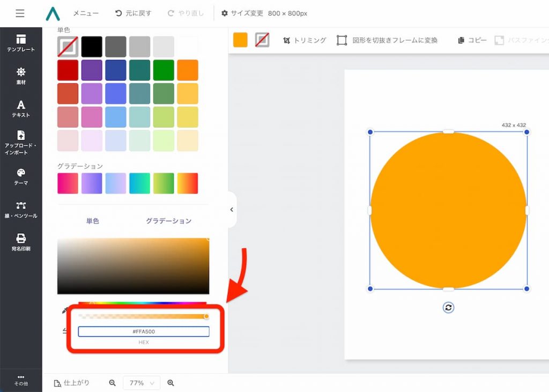Click the hamburger menu icon
The height and width of the screenshot is (392, 549).
pos(20,13)
